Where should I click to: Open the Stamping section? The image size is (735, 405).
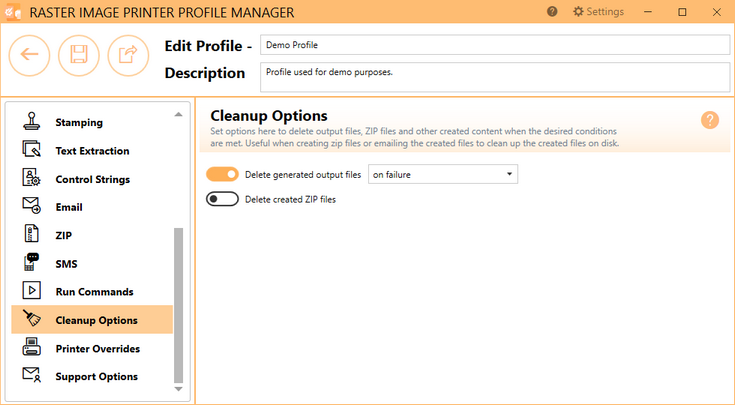click(92, 122)
